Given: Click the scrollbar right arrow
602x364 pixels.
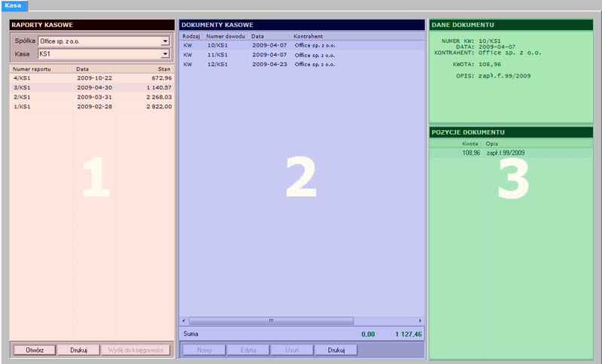Looking at the screenshot, I should pyautogui.click(x=420, y=320).
